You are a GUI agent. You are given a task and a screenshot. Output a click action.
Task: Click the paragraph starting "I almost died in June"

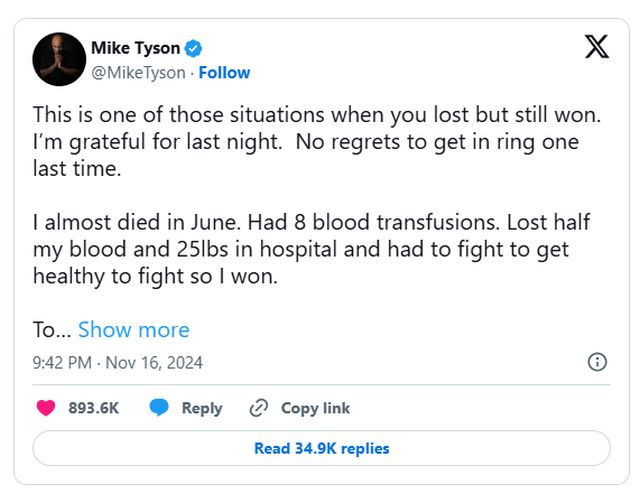click(300, 250)
